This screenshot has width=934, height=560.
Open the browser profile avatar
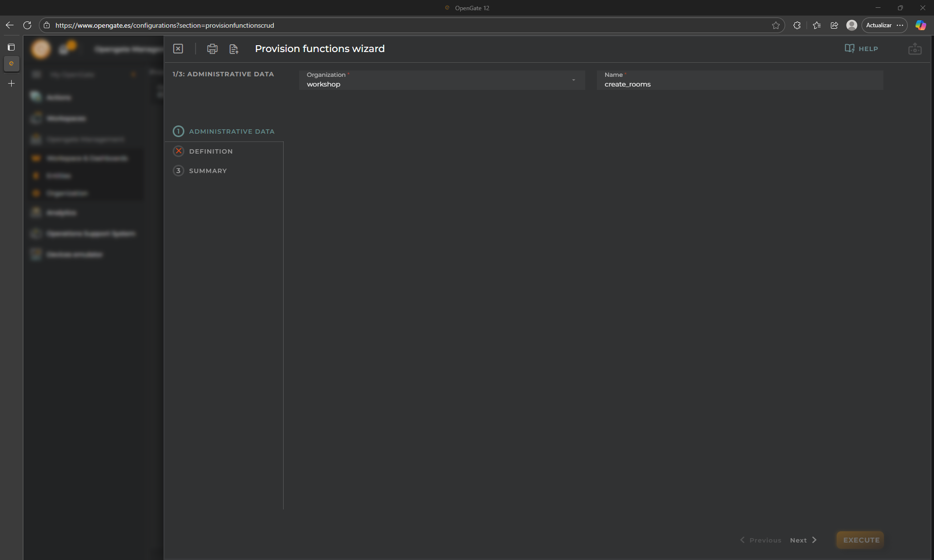(851, 25)
